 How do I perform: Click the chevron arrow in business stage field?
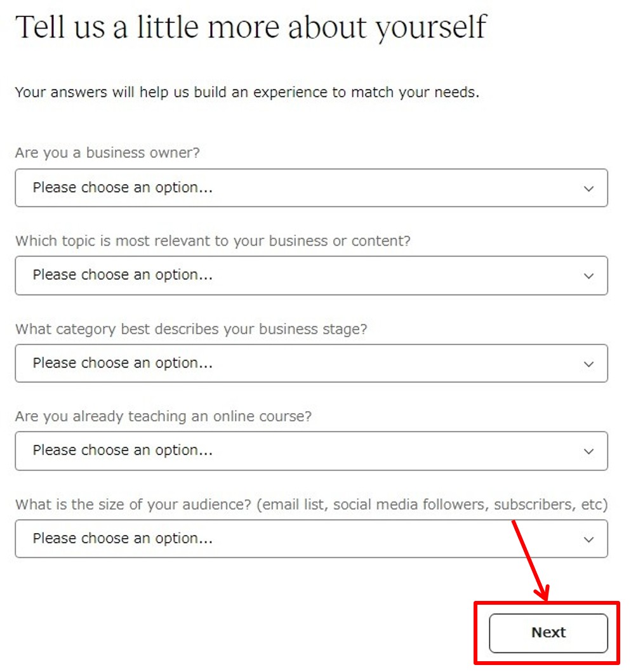(589, 364)
